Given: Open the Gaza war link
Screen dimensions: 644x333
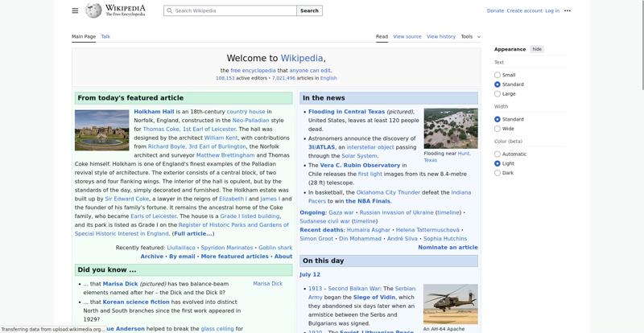Looking at the screenshot, I should [341, 212].
